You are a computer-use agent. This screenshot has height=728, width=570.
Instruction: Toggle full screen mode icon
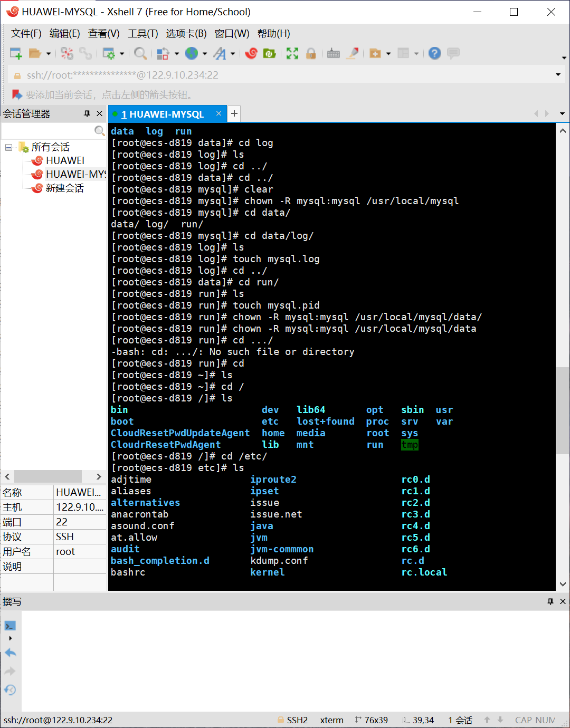292,53
